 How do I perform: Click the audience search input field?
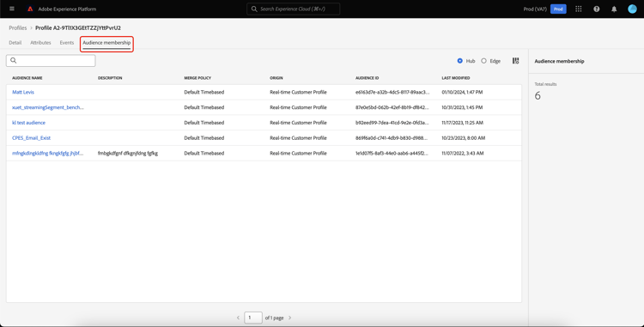pos(51,60)
